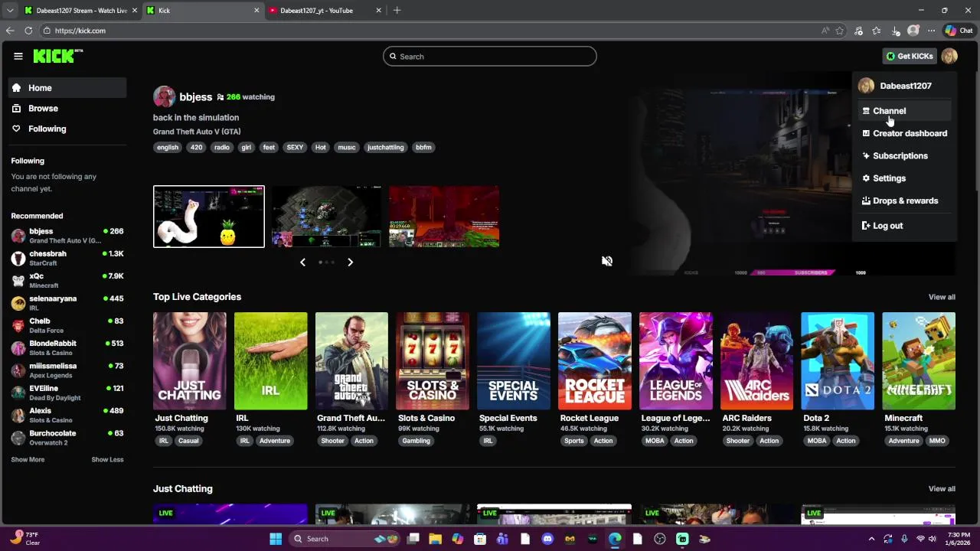
Task: Open Browse in sidebar
Action: click(x=67, y=109)
